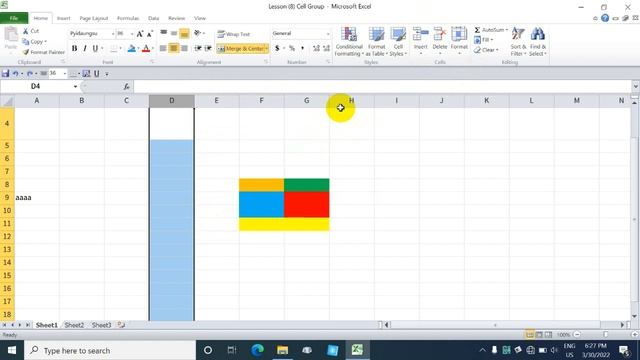Click Undo in Quick Access Toolbar
The height and width of the screenshot is (360, 640).
point(16,73)
